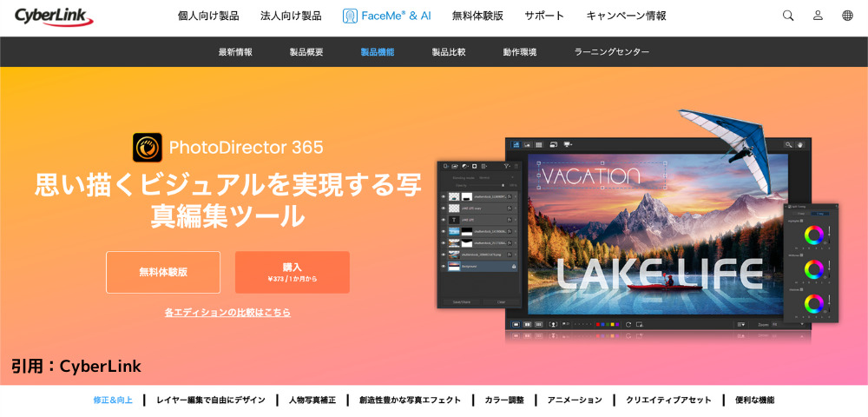Toggle visibility of the Background layer
868x417 pixels.
click(444, 266)
